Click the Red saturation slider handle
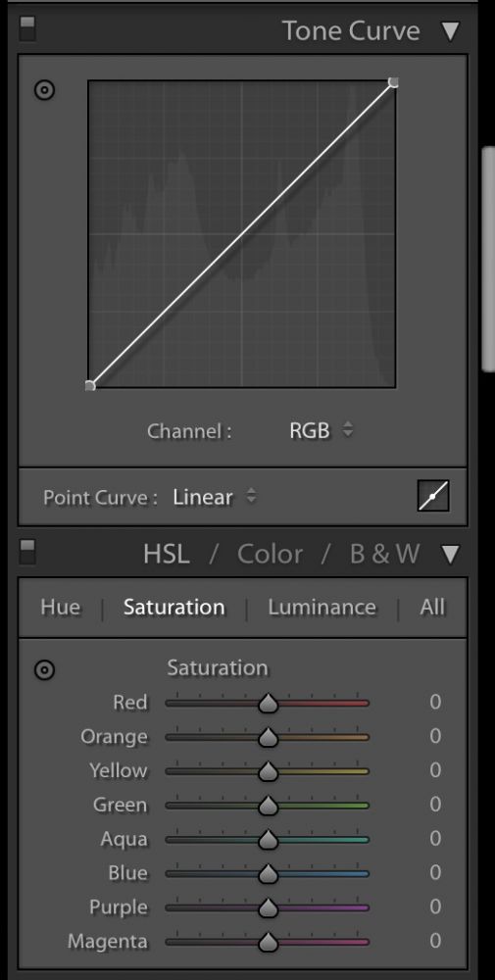Viewport: 495px width, 980px height. pos(269,703)
